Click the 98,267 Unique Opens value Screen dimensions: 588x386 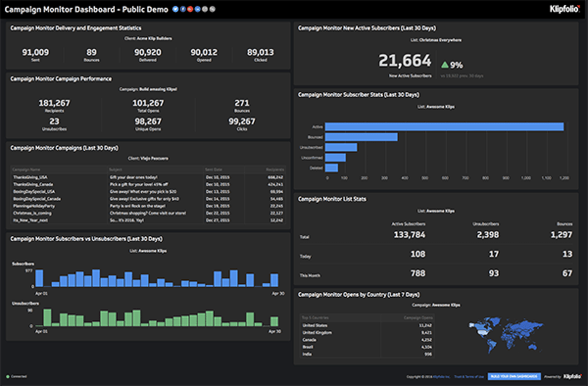[x=148, y=122]
